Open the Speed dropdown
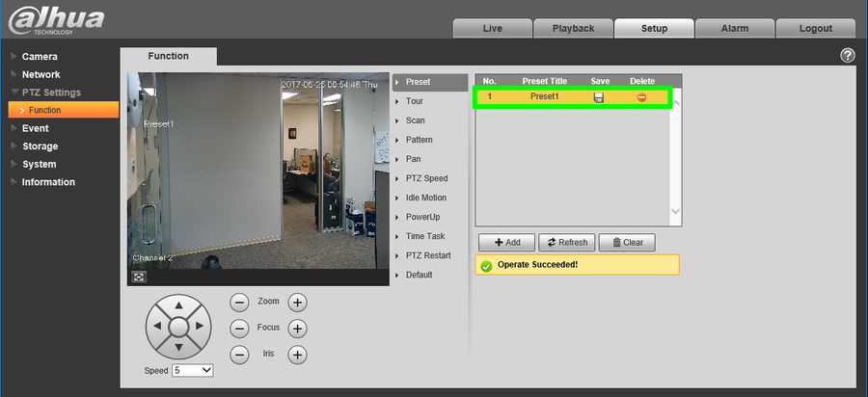This screenshot has width=868, height=397. coord(193,371)
